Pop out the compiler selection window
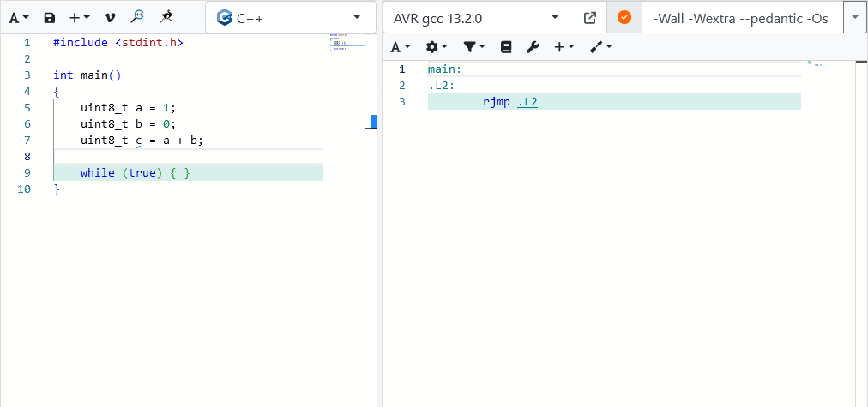This screenshot has height=407, width=868. click(x=590, y=17)
